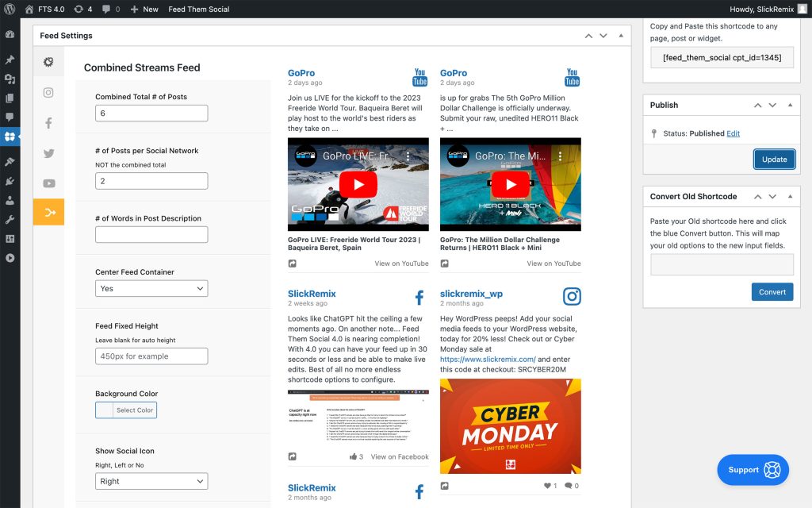Screen dimensions: 812x508
Task: Open the WordPress logo menu
Action: (10, 9)
